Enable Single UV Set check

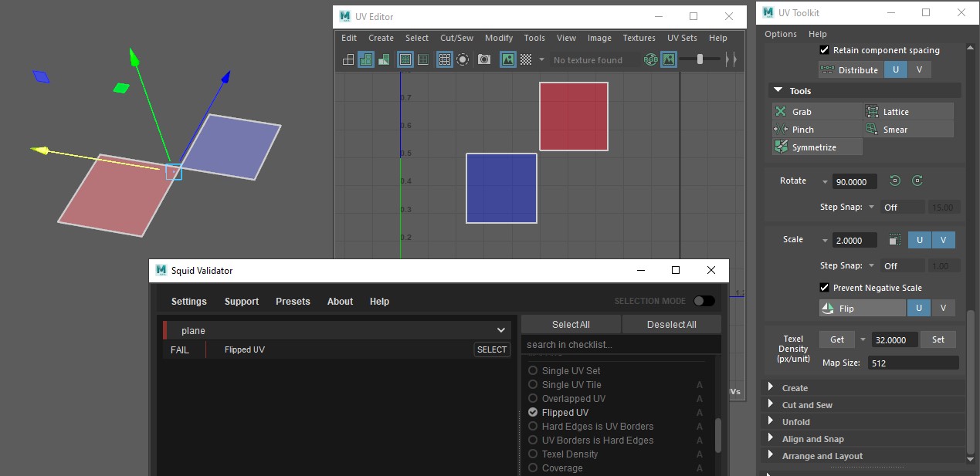pyautogui.click(x=533, y=371)
